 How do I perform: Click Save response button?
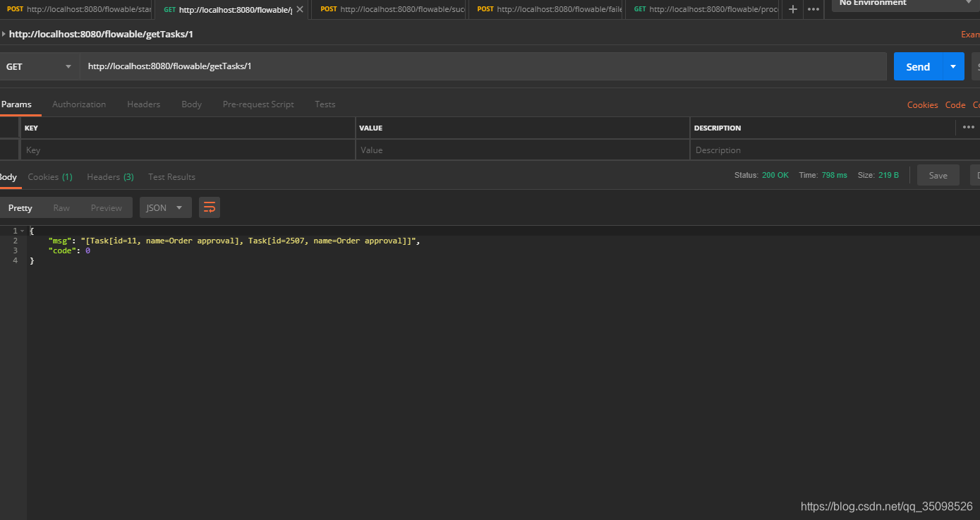click(x=938, y=175)
